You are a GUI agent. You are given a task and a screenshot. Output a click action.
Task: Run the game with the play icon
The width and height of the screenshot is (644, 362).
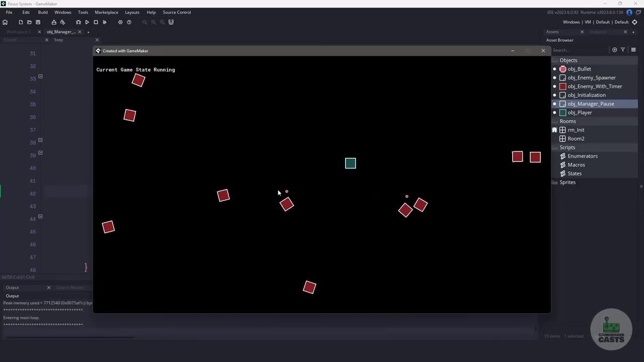[87, 22]
